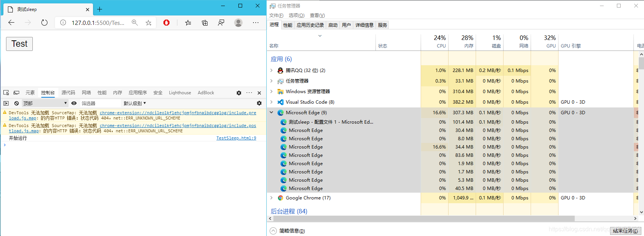
Task: Switch to the 性能 tab in Task Manager
Action: 288,25
